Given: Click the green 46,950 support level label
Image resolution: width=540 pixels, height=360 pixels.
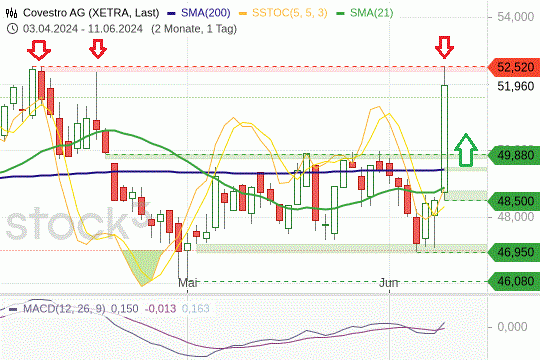Looking at the screenshot, I should pyautogui.click(x=514, y=252).
